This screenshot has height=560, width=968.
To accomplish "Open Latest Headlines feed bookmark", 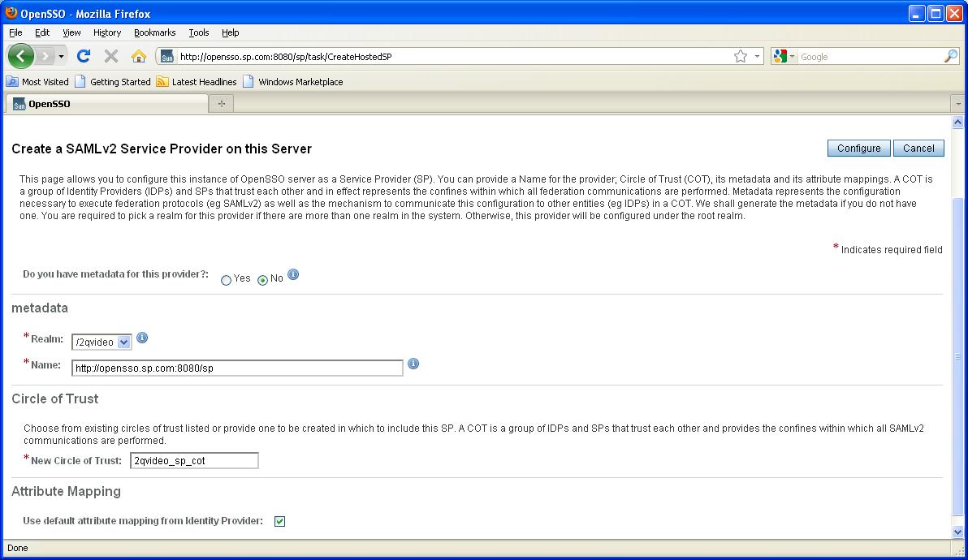I will coord(197,81).
